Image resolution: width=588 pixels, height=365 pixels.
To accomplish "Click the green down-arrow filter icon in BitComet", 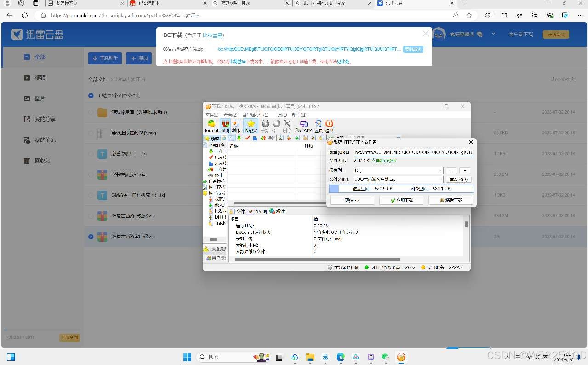I will pyautogui.click(x=240, y=138).
